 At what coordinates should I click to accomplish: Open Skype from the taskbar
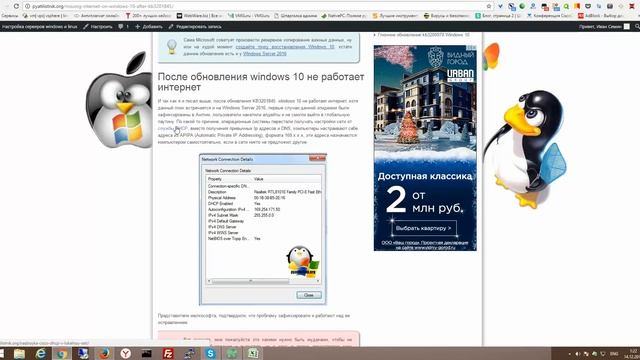pyautogui.click(x=210, y=353)
